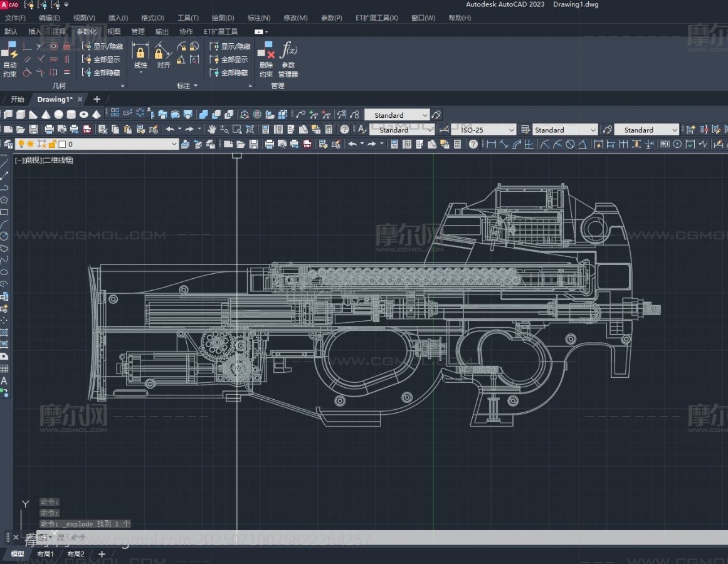Add a new drawing tab with plus button
The width and height of the screenshot is (728, 564).
click(x=97, y=99)
